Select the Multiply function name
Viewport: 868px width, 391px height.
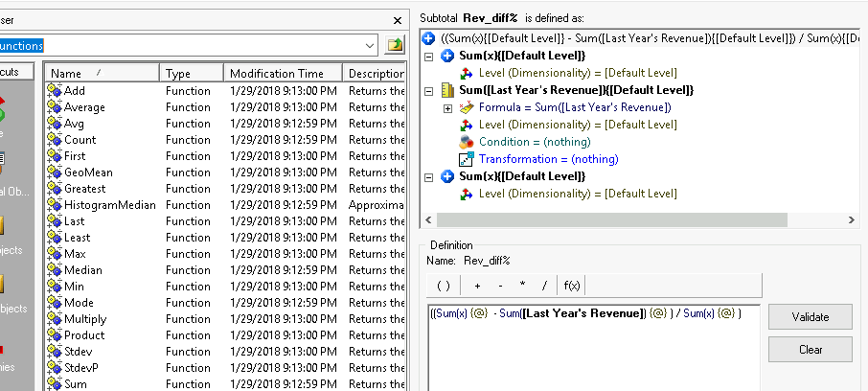tap(85, 319)
